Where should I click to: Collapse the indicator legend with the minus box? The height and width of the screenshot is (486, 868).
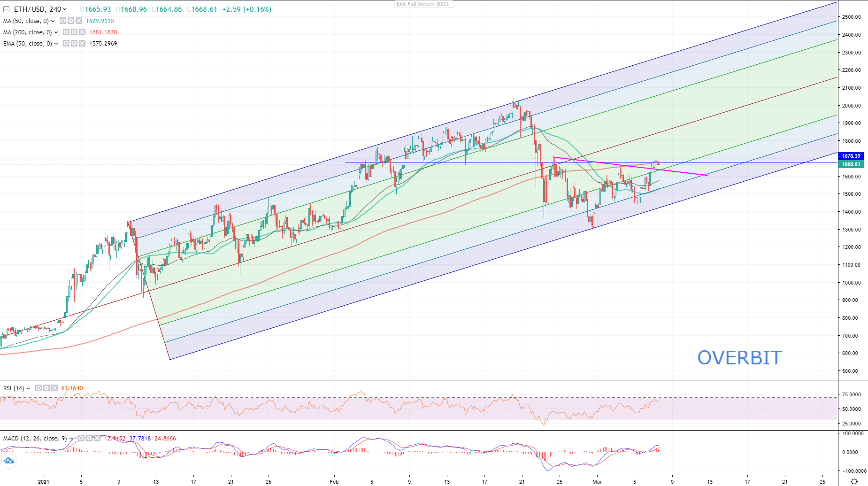click(x=7, y=9)
